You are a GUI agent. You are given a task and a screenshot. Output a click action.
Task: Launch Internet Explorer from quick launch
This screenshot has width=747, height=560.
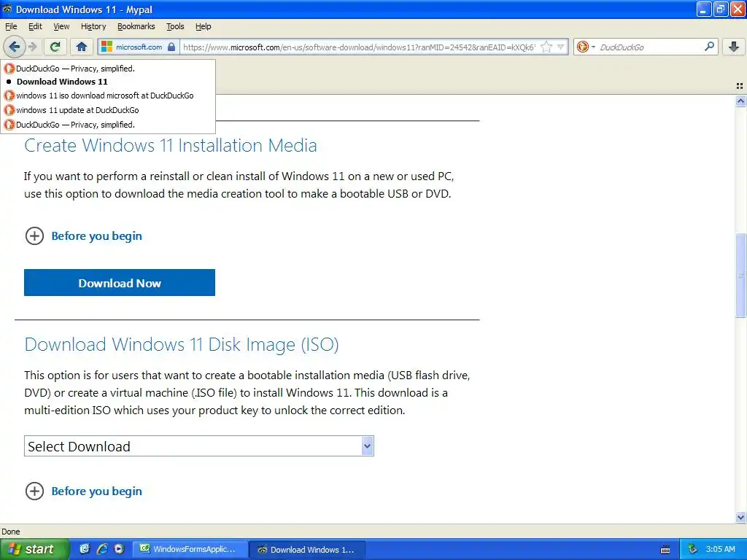coord(102,549)
